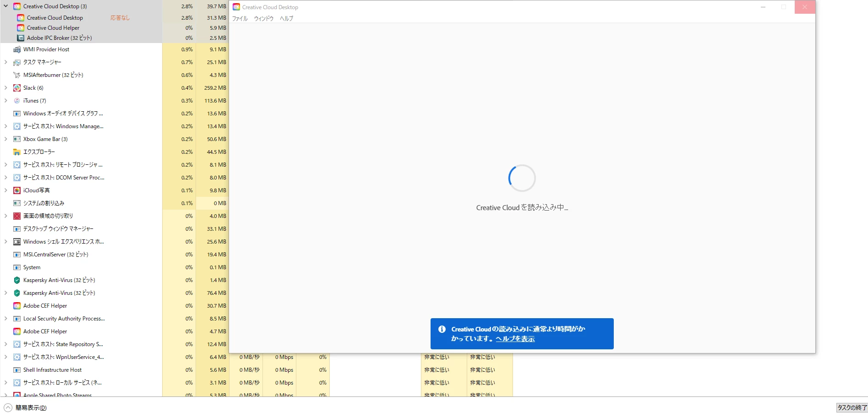Click the iCloud写真 process icon
Screen dimensions: 868x418
click(17, 190)
